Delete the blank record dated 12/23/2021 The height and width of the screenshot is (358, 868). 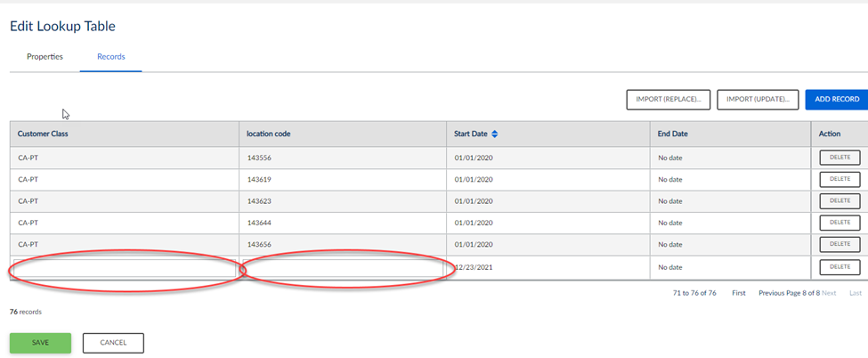pyautogui.click(x=840, y=266)
